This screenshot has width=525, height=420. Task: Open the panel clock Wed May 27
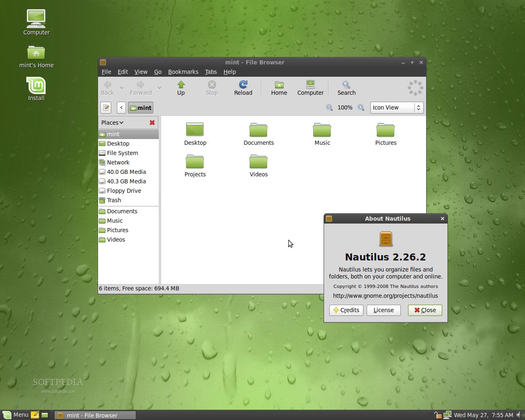(484, 415)
